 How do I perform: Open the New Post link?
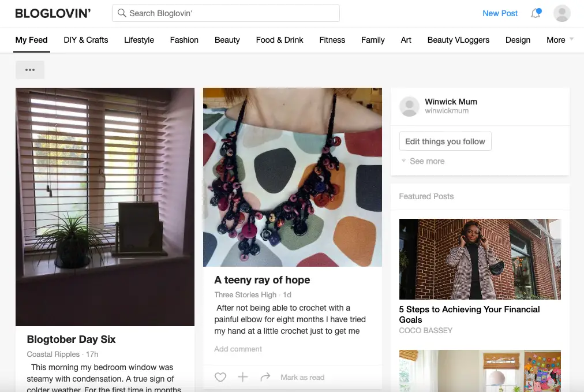click(x=500, y=13)
